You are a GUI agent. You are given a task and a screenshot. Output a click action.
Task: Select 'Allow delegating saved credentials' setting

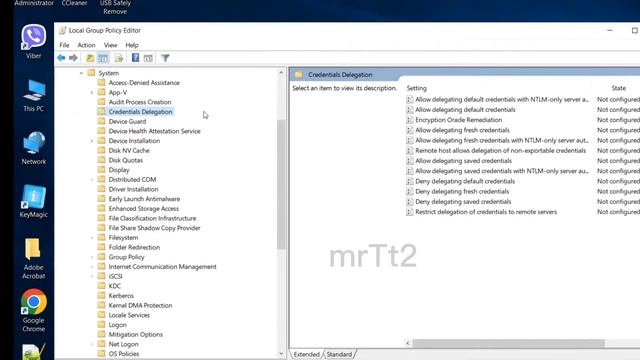[x=464, y=161]
